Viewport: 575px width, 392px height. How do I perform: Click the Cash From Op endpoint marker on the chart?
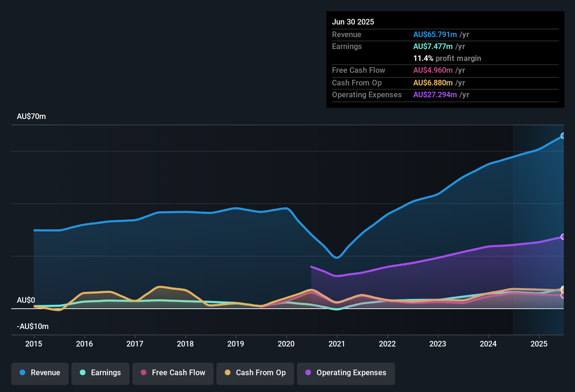(x=563, y=290)
